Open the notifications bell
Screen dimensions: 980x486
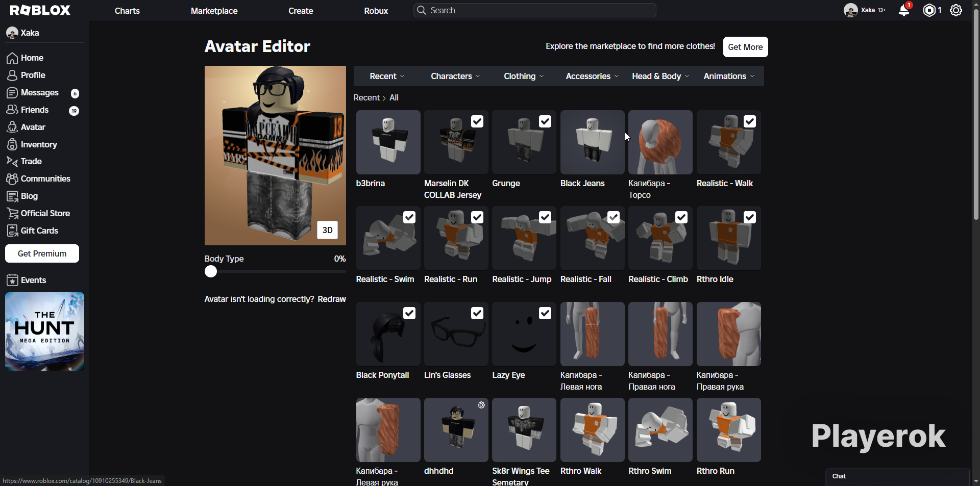point(904,10)
